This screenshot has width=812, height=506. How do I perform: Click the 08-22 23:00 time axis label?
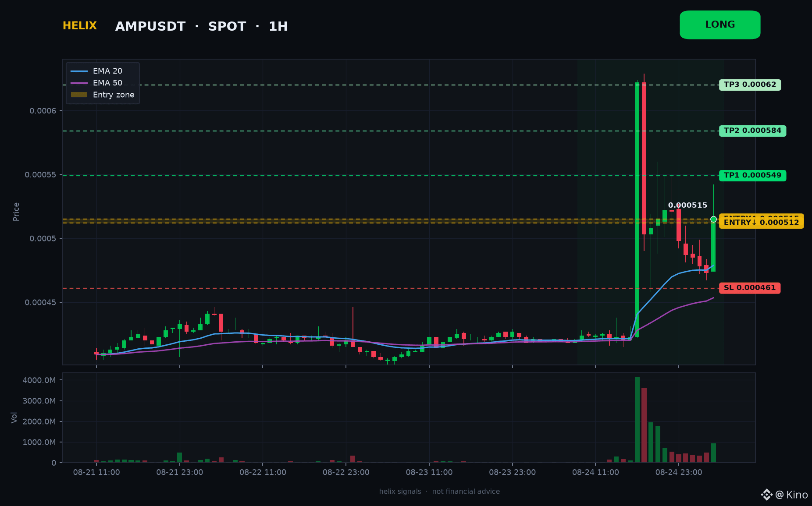(346, 472)
